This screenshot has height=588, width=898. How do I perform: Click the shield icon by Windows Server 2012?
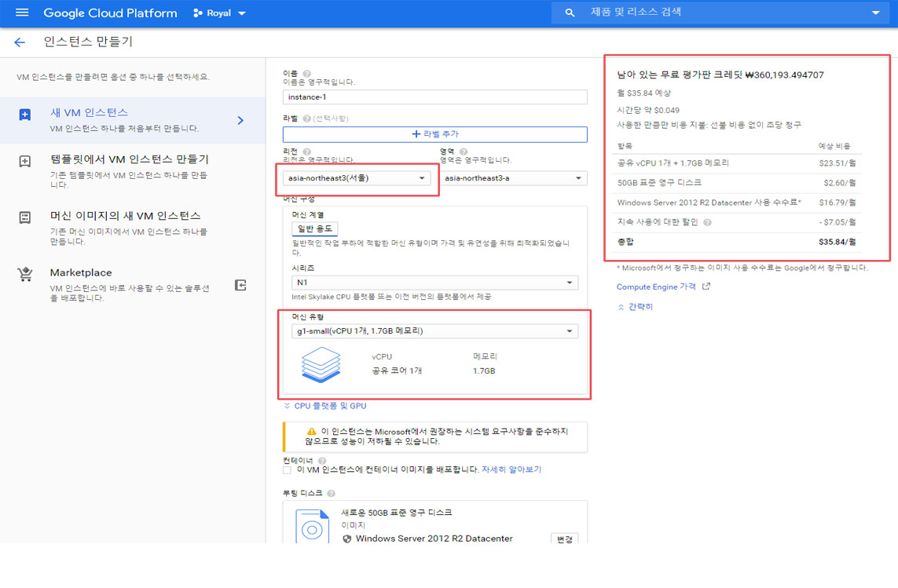pyautogui.click(x=346, y=539)
